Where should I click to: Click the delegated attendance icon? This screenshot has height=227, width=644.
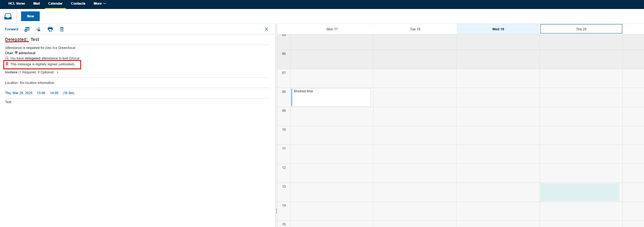pyautogui.click(x=7, y=58)
